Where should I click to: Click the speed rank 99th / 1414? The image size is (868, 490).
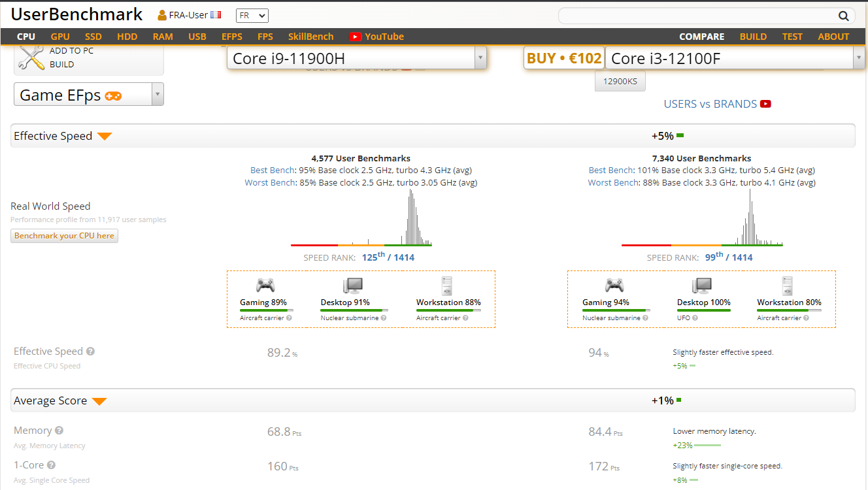729,257
